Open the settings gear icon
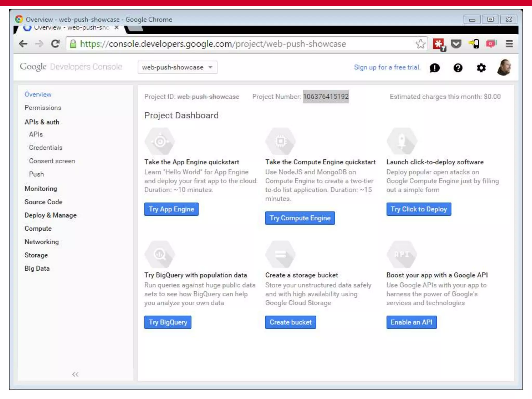 481,68
